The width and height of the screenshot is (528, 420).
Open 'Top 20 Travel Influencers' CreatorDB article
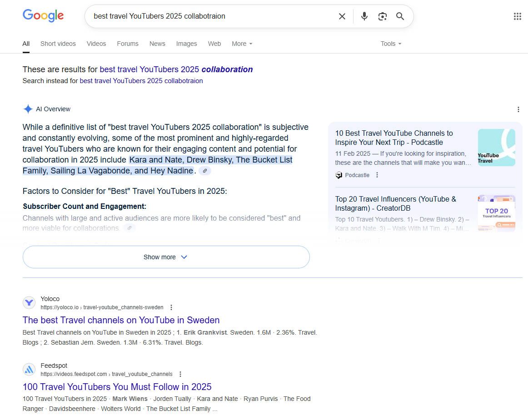click(x=396, y=203)
